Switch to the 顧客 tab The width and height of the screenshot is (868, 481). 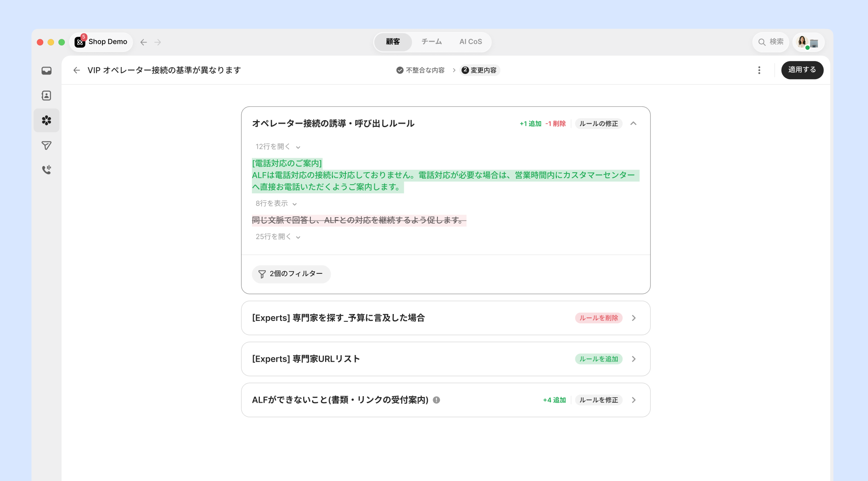coord(393,42)
